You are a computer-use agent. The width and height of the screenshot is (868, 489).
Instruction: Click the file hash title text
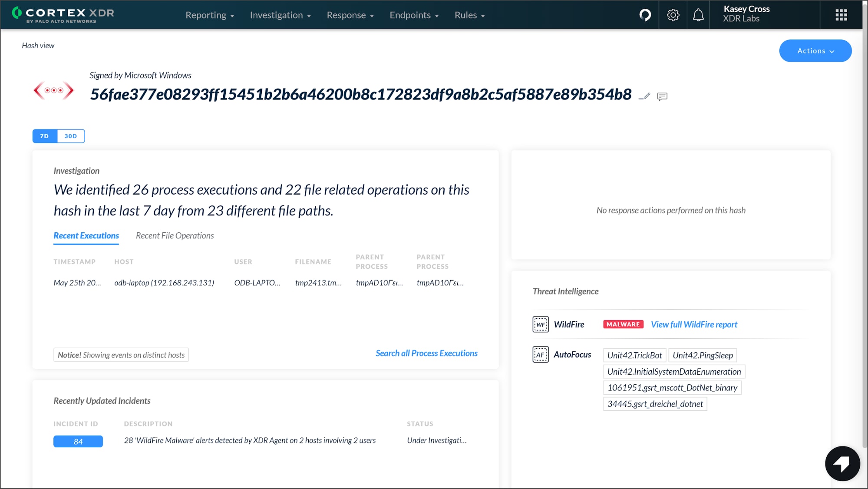[360, 94]
